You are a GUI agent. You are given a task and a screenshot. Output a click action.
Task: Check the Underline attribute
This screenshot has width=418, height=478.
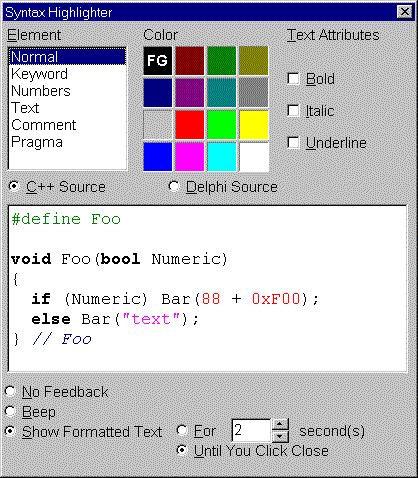pos(293,143)
